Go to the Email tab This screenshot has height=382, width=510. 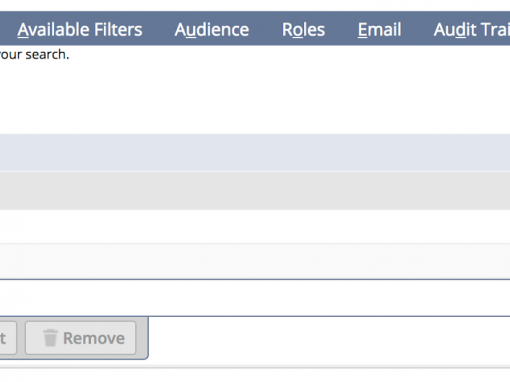(379, 30)
